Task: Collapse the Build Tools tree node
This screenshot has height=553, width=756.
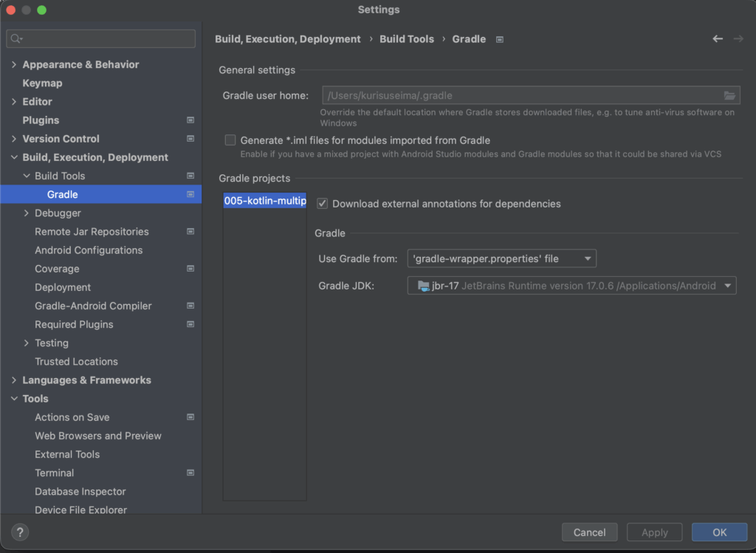Action: tap(27, 176)
